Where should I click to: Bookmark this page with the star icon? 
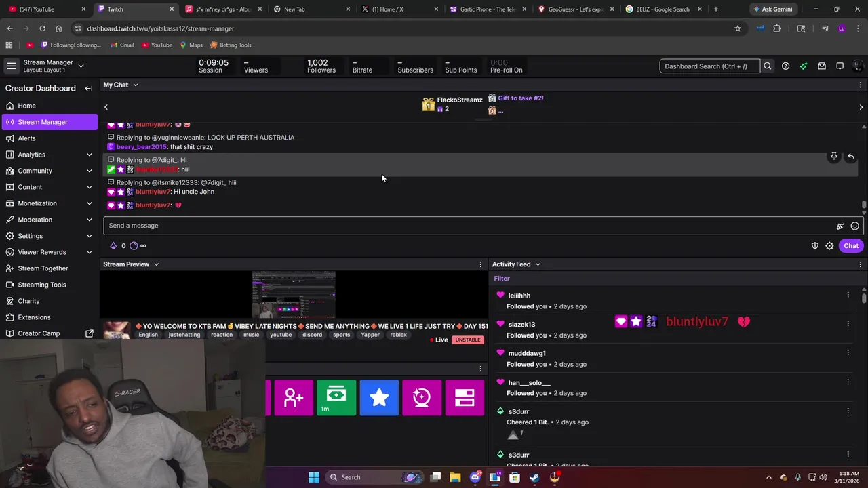point(737,28)
